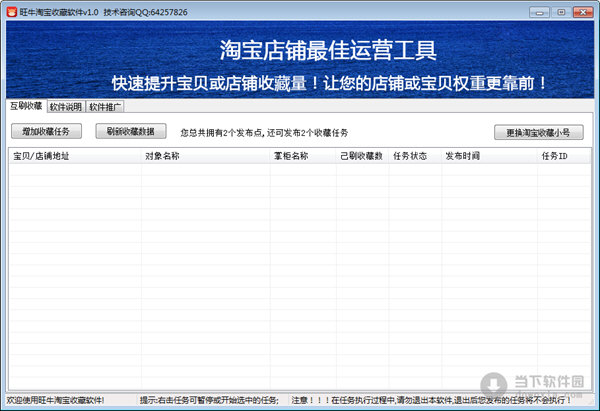Image resolution: width=600 pixels, height=411 pixels.
Task: Click the 增加收藏任务 button
Action: 46,131
